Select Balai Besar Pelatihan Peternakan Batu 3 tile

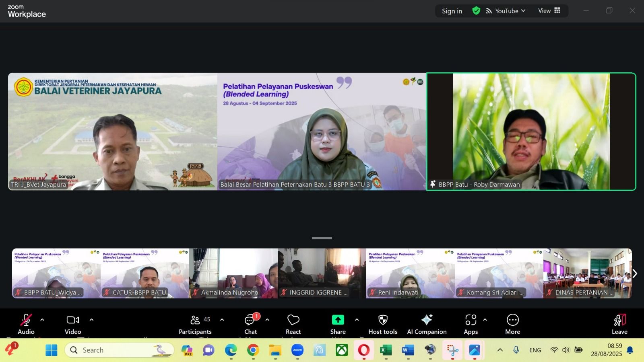click(x=322, y=132)
